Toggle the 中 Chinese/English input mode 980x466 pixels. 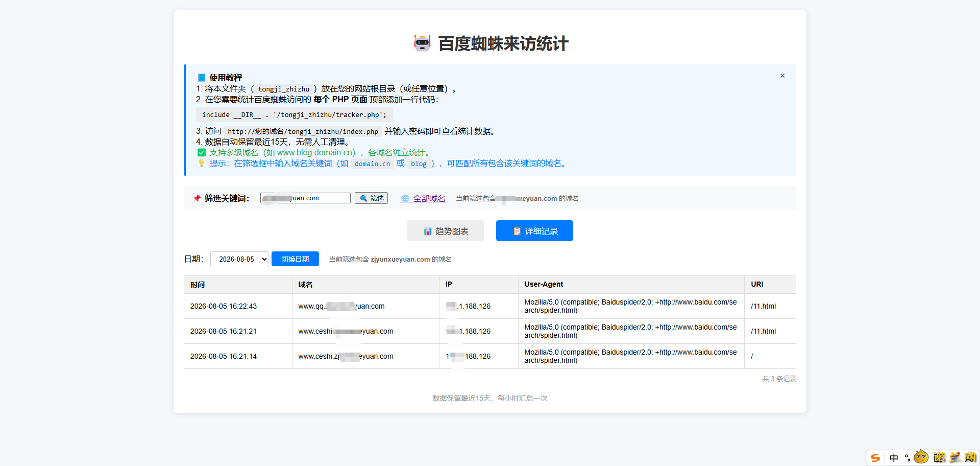(894, 458)
